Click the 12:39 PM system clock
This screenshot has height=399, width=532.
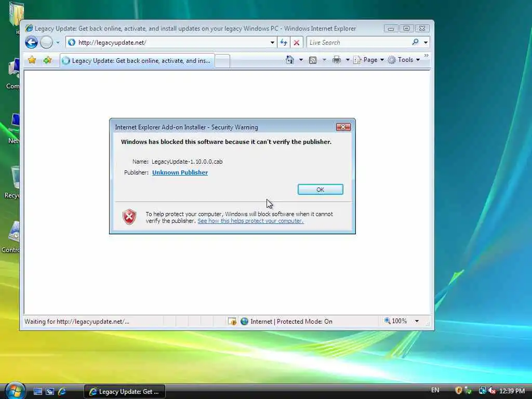pos(512,391)
